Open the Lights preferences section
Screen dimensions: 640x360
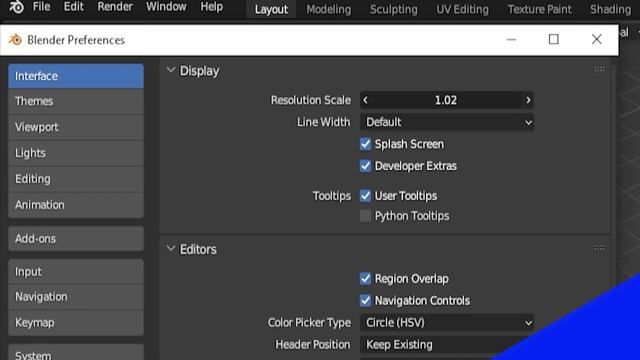click(x=76, y=153)
